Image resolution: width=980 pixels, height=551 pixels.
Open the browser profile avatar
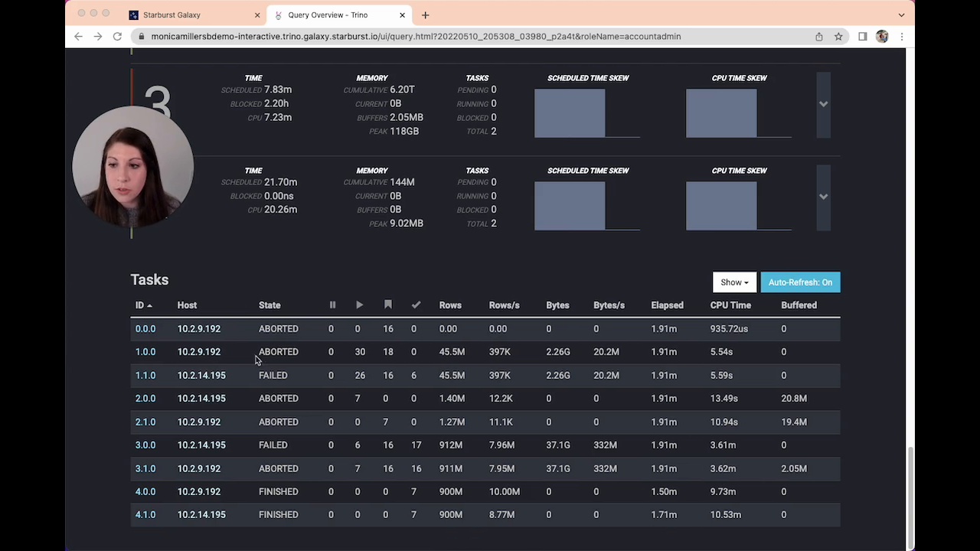coord(882,36)
